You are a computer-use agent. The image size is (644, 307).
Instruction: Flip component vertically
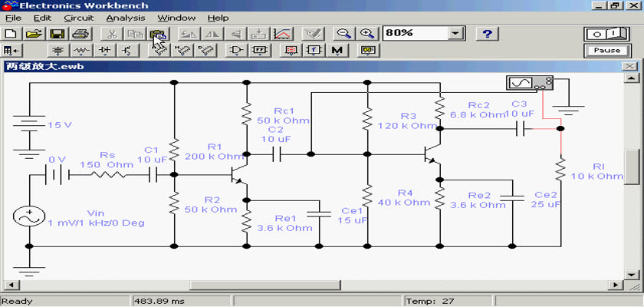[x=235, y=33]
